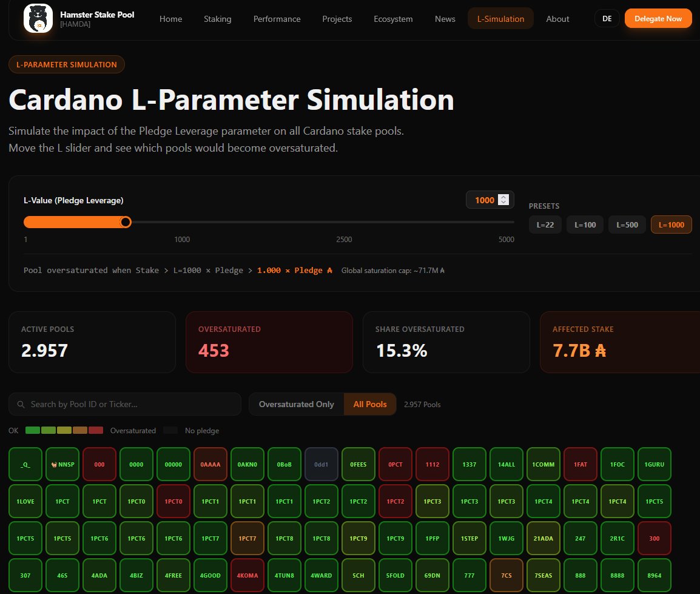Open the NNSP pool tile
This screenshot has height=594, width=700.
click(x=62, y=464)
